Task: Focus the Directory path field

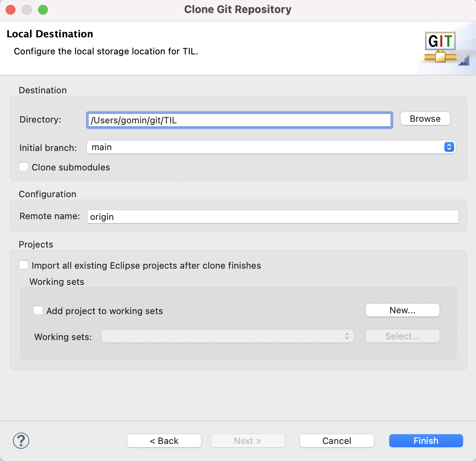Action: pyautogui.click(x=240, y=121)
